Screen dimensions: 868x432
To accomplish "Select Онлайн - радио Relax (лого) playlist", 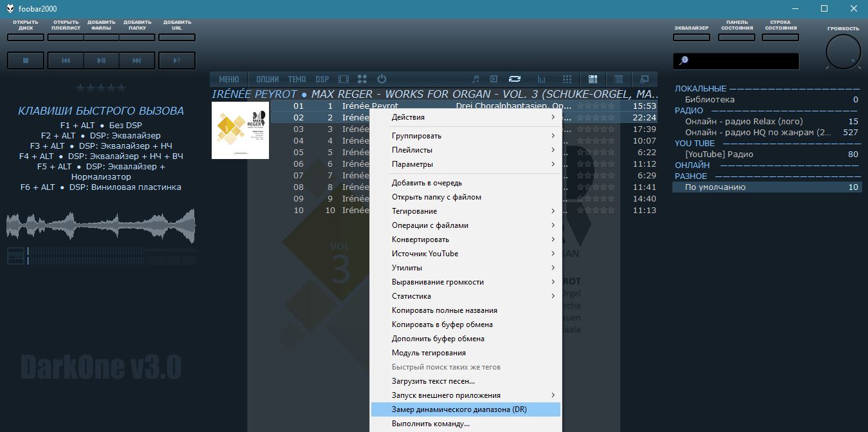I will pos(766,122).
